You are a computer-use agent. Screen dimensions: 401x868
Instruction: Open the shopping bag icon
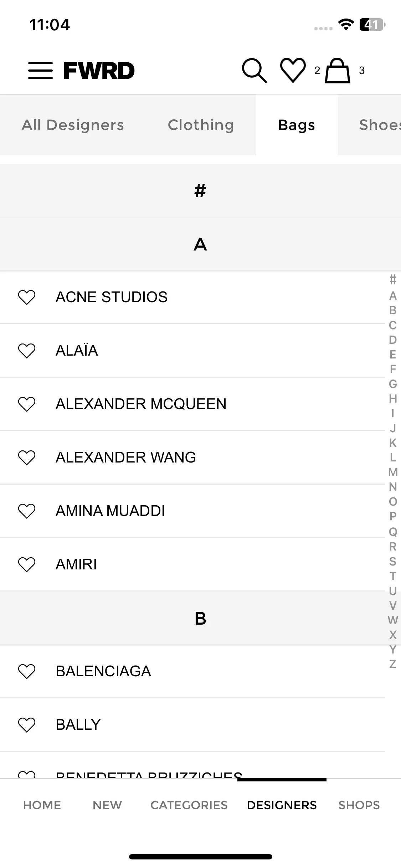coord(337,71)
